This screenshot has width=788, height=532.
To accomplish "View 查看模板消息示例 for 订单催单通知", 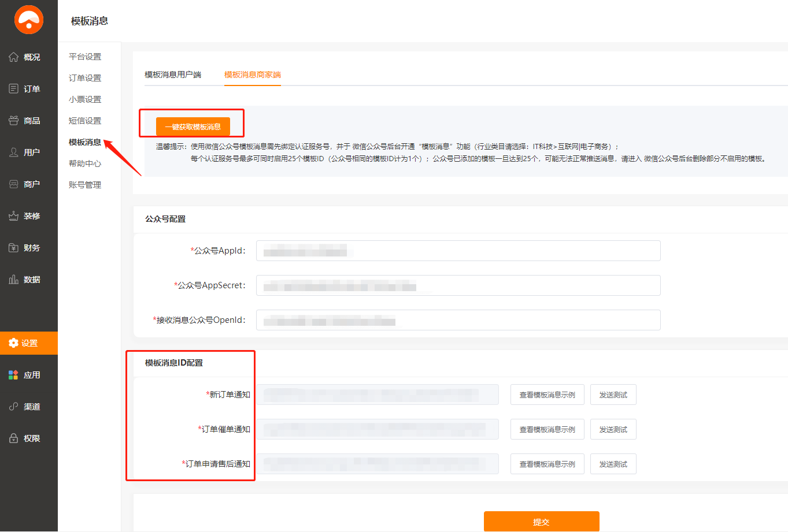I will (x=547, y=429).
